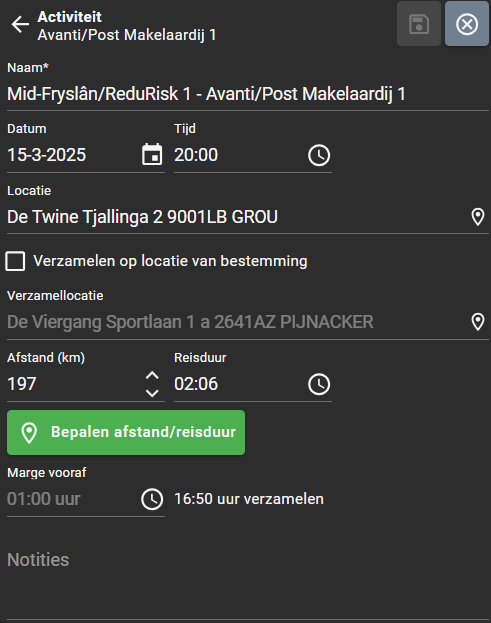
Task: Click the Verzamellocatie field De Viergang
Action: tap(238, 322)
